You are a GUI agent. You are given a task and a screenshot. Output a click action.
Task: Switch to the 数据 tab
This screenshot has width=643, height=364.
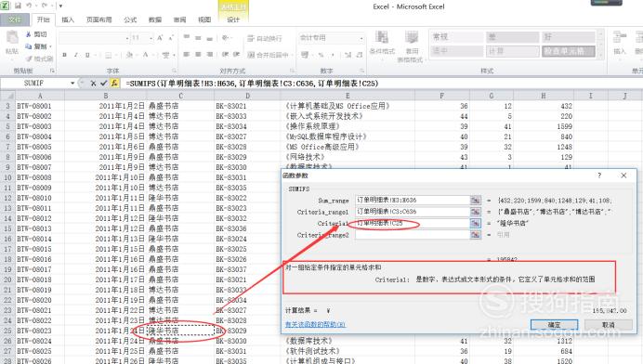(x=154, y=19)
